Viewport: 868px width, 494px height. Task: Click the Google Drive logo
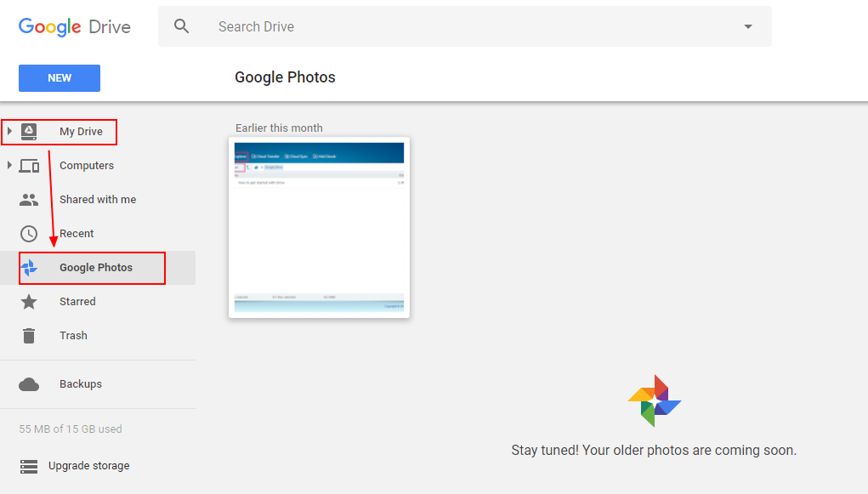tap(74, 26)
